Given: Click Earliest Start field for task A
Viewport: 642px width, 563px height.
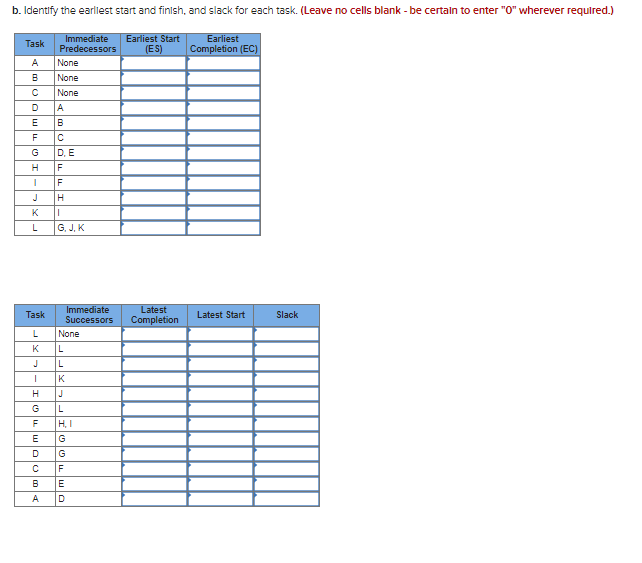Looking at the screenshot, I should (154, 63).
